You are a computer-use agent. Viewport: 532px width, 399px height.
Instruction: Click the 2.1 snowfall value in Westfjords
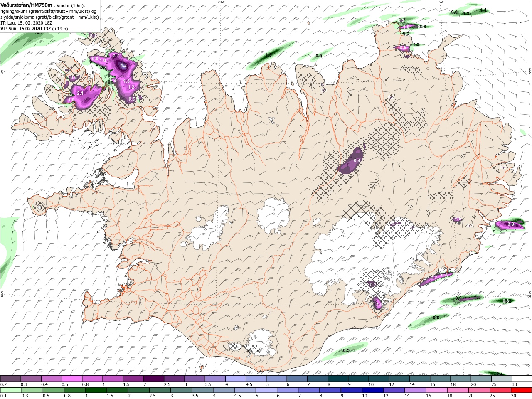point(80,94)
